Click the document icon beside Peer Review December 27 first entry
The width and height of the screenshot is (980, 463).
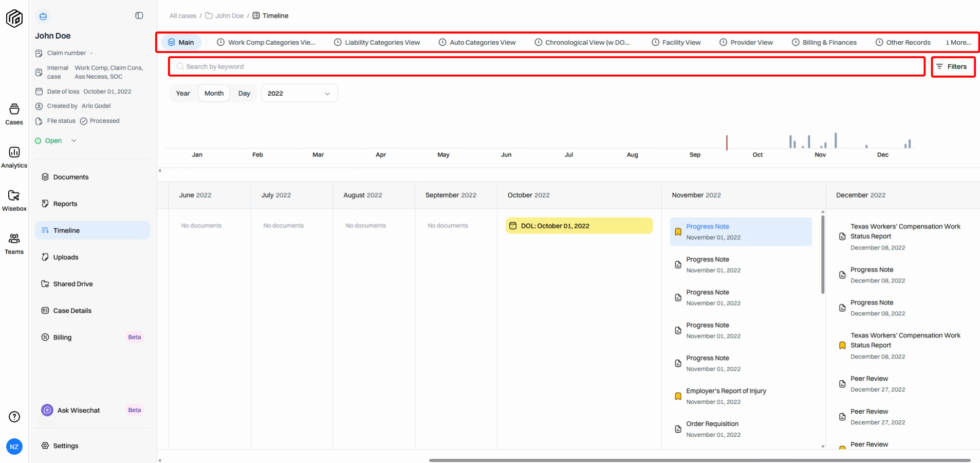click(842, 384)
